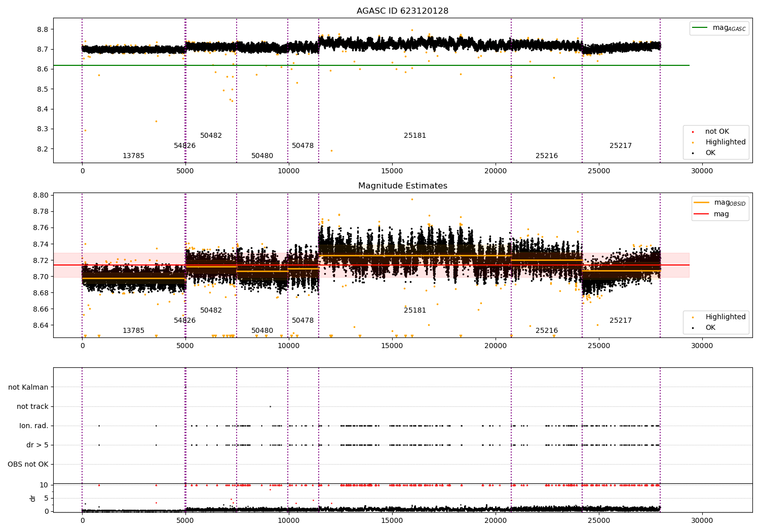
Task: Select the mag AGASC green line legend entry
Action: pos(719,28)
